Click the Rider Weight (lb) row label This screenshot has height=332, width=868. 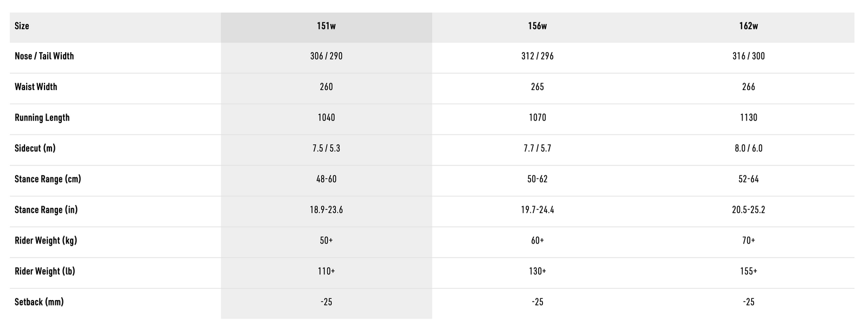coord(44,271)
